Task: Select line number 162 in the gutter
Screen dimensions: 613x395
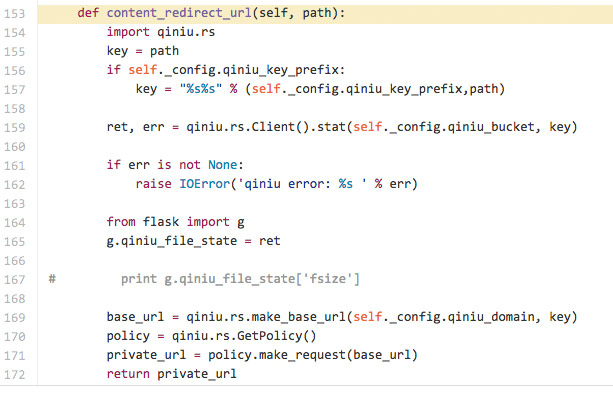Action: (x=14, y=185)
